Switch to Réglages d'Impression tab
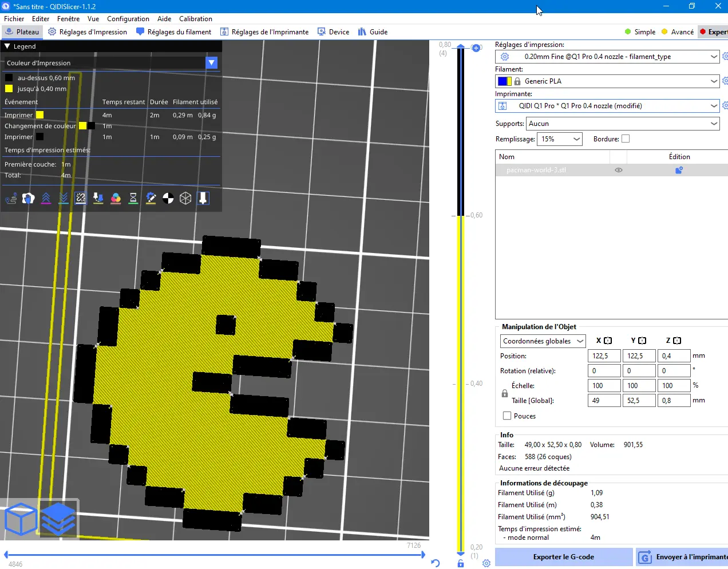Image resolution: width=728 pixels, height=569 pixels. pos(88,32)
